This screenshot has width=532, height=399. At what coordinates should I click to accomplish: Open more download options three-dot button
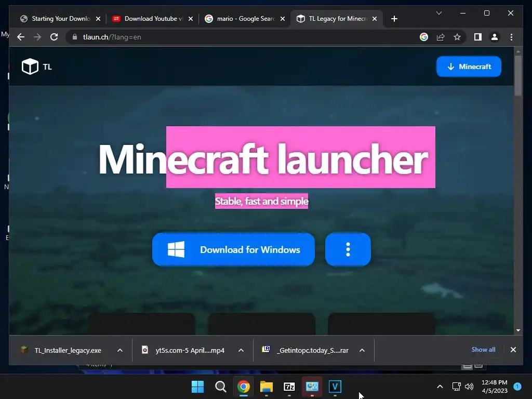pyautogui.click(x=348, y=249)
